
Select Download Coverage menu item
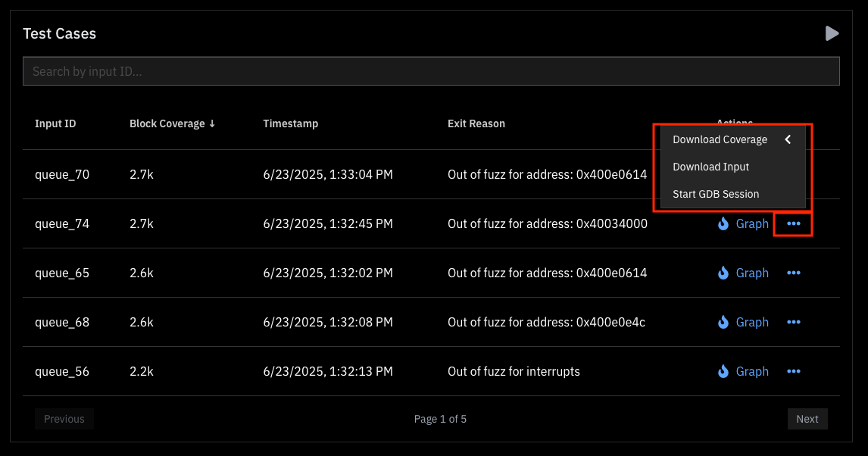pos(720,139)
